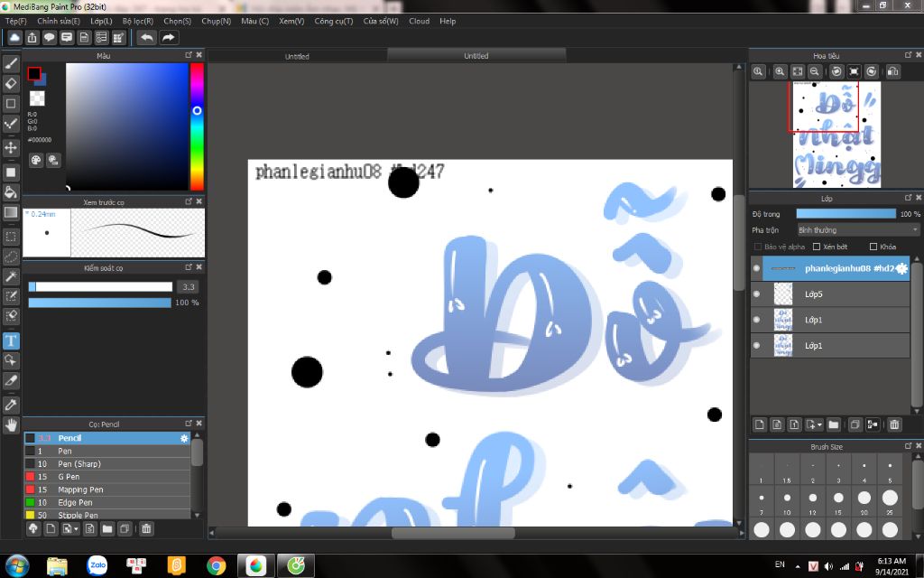Open the Pha trộn blend mode dropdown
This screenshot has height=578, width=924.
pos(858,230)
